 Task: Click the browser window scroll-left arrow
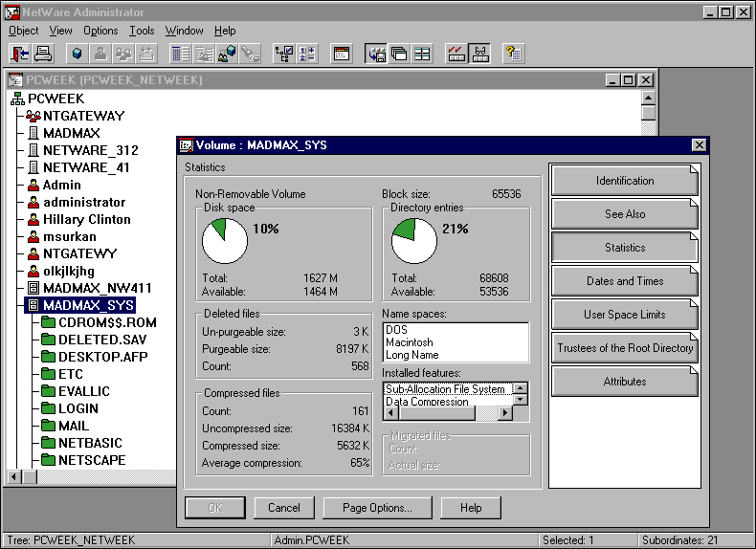14,477
